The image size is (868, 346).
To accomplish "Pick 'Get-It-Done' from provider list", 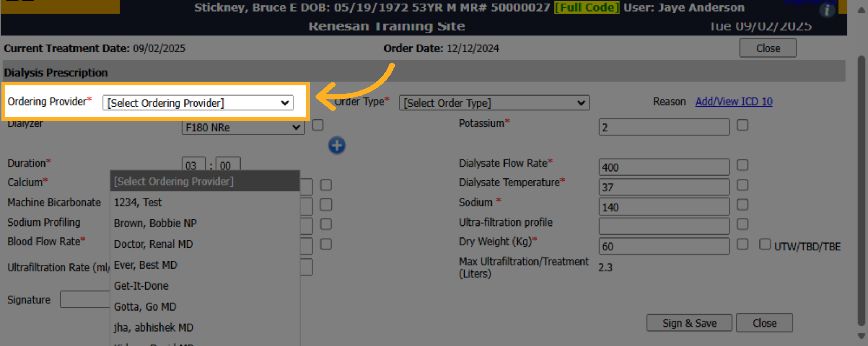I will coord(205,286).
